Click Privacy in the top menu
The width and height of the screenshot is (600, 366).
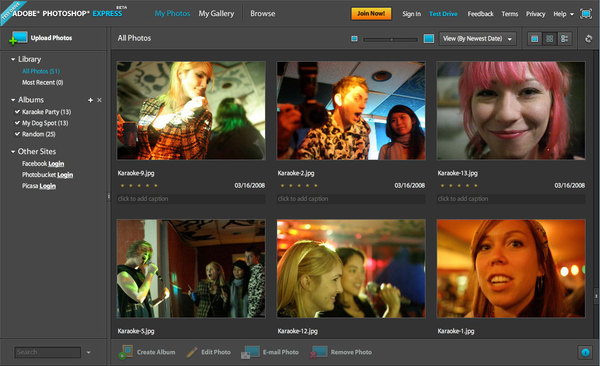[x=535, y=14]
